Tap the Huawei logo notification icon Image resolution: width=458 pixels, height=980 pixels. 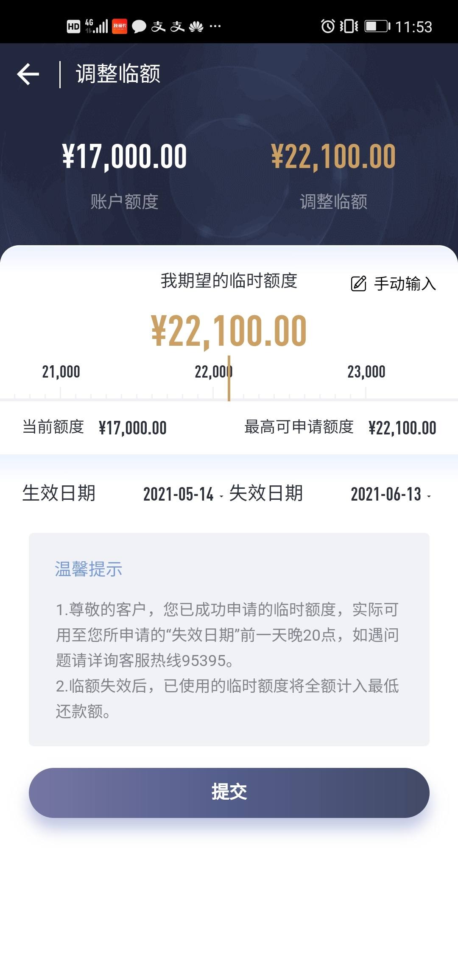pos(196,27)
